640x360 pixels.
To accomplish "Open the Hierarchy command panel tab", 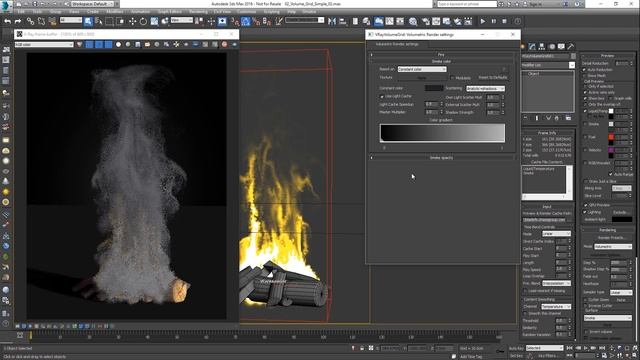I will 542,47.
